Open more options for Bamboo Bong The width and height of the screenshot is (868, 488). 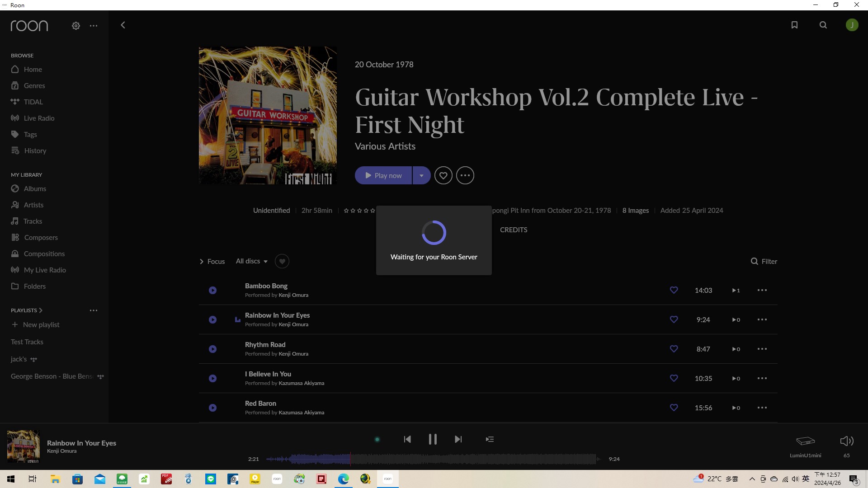762,290
